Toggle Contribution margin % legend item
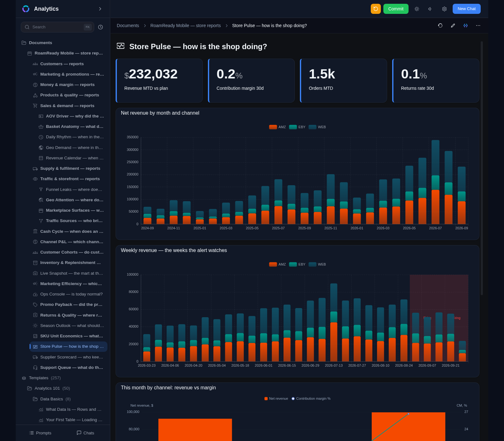The image size is (504, 441). click(311, 398)
